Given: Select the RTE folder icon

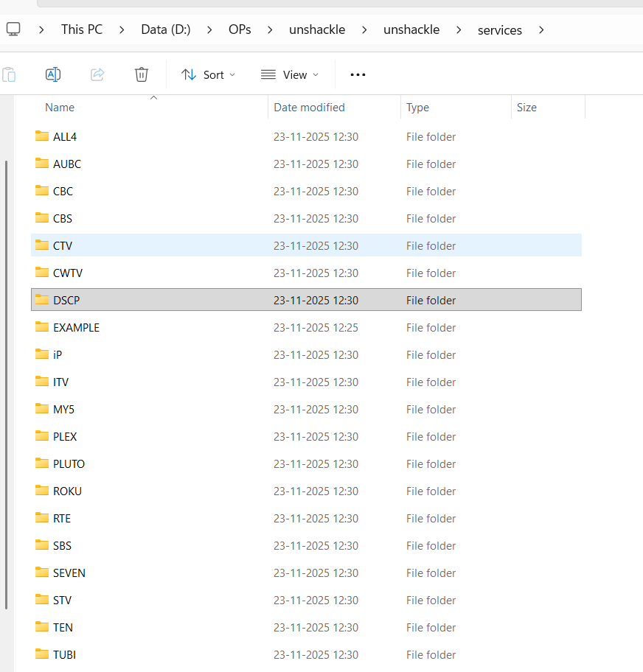Looking at the screenshot, I should coord(42,518).
